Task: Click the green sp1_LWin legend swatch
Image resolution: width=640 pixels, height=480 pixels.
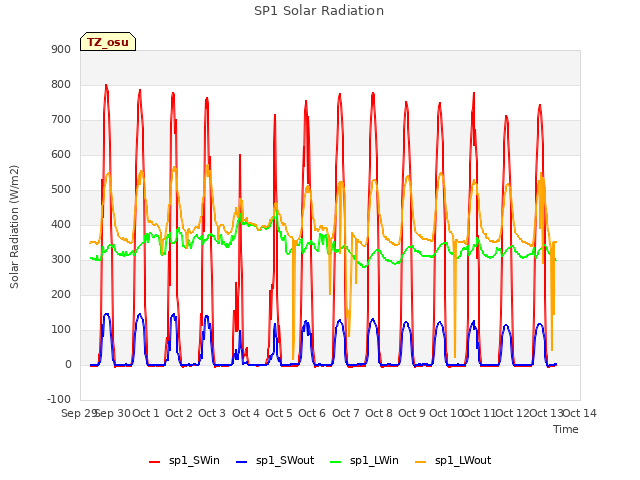Action: click(x=335, y=462)
